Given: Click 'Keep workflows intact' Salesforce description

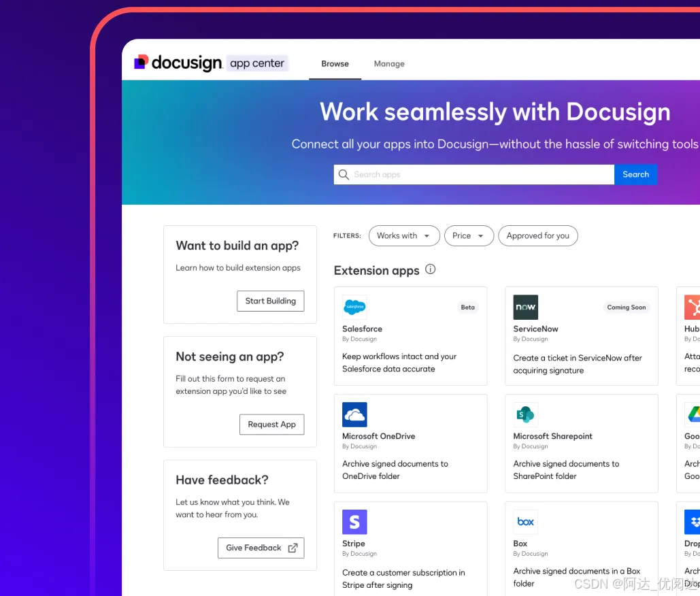Looking at the screenshot, I should 399,363.
